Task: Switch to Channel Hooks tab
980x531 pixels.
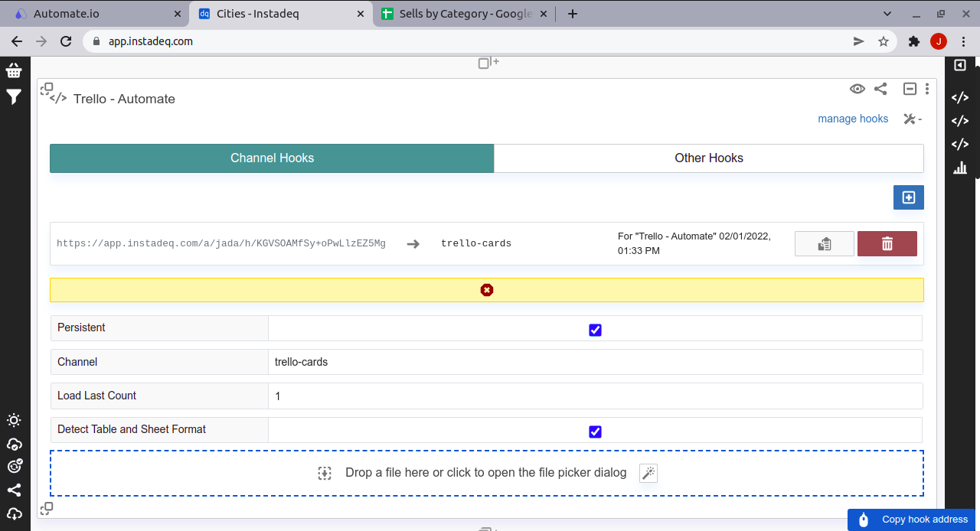Action: [272, 158]
